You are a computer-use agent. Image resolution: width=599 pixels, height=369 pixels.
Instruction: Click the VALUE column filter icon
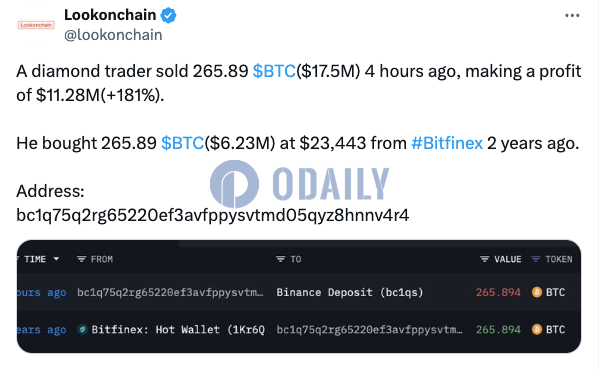coord(484,259)
